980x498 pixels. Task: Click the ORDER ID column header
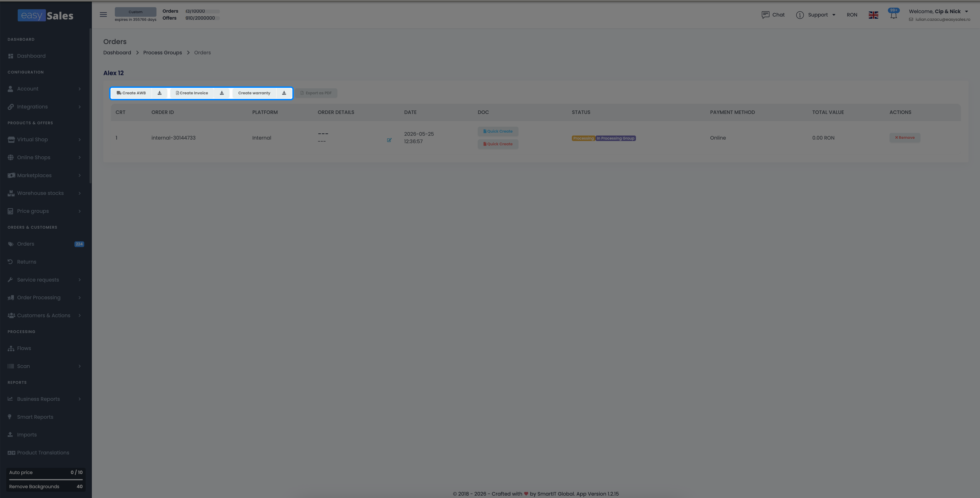[x=162, y=112]
